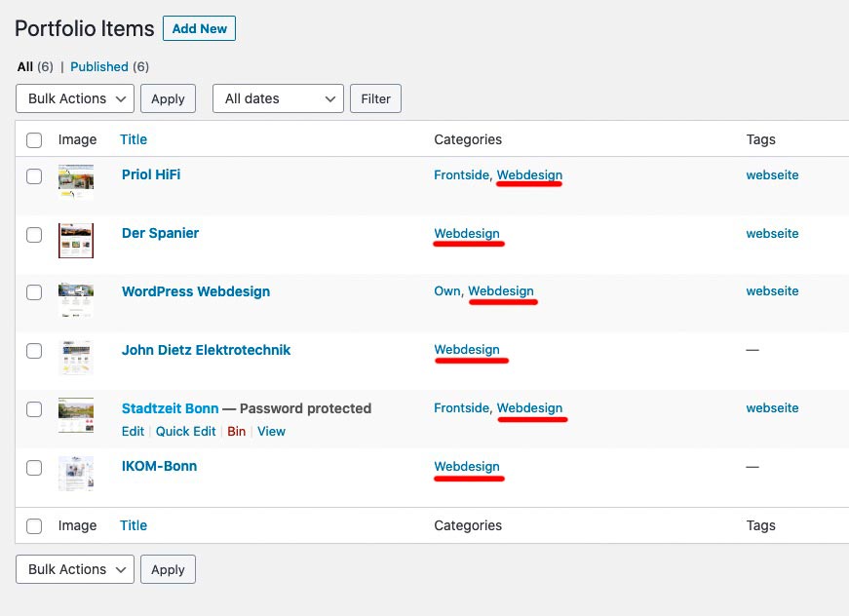
Task: Click View under Stadtzeit Bonn
Action: click(271, 432)
